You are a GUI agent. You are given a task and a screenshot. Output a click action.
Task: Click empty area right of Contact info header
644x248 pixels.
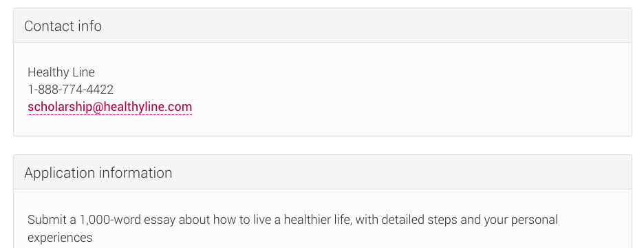(x=369, y=25)
